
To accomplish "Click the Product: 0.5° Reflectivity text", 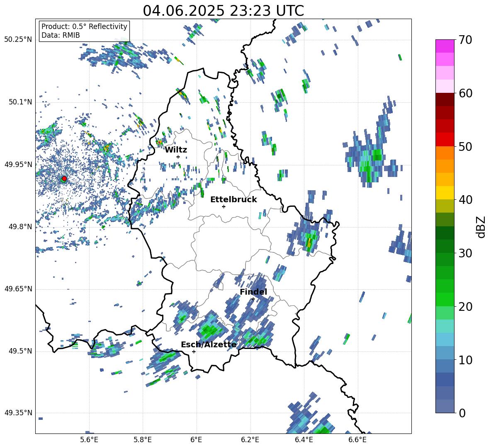I will pos(84,27).
